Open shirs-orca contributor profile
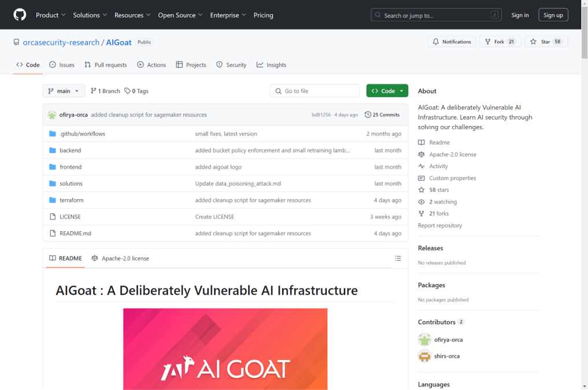The image size is (588, 390). 446,356
